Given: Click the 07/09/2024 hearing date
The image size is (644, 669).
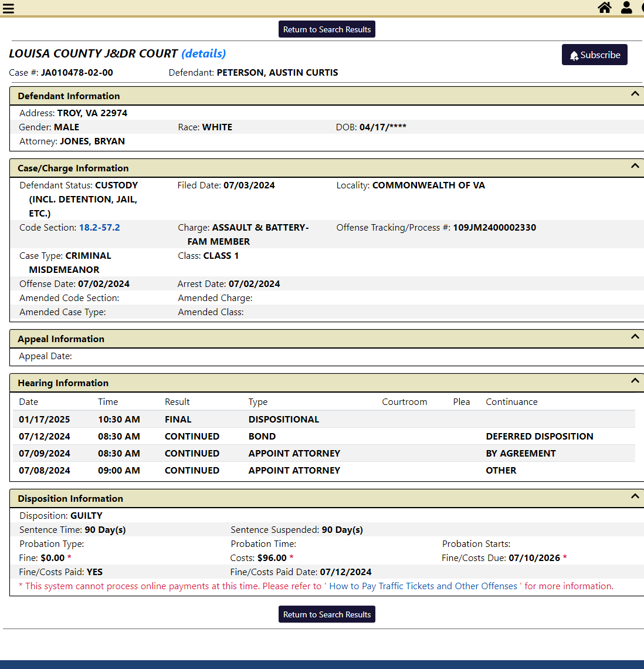Looking at the screenshot, I should [45, 454].
